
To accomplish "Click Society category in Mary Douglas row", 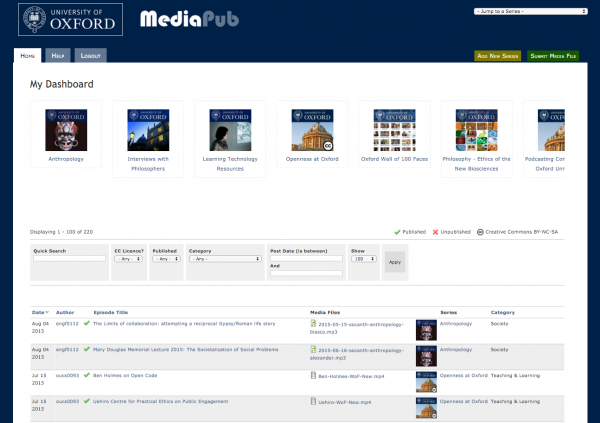I will click(499, 350).
